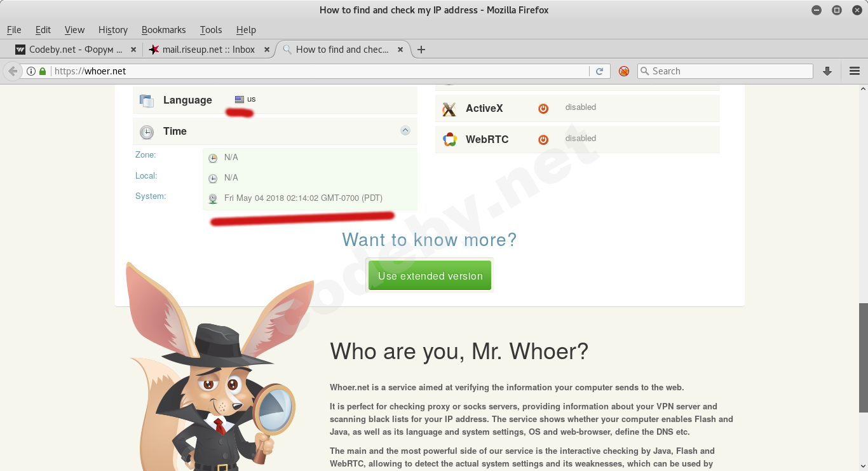Viewport: 868px width, 471px height.
Task: Click the WebRTC disabled power indicator
Action: tap(543, 140)
